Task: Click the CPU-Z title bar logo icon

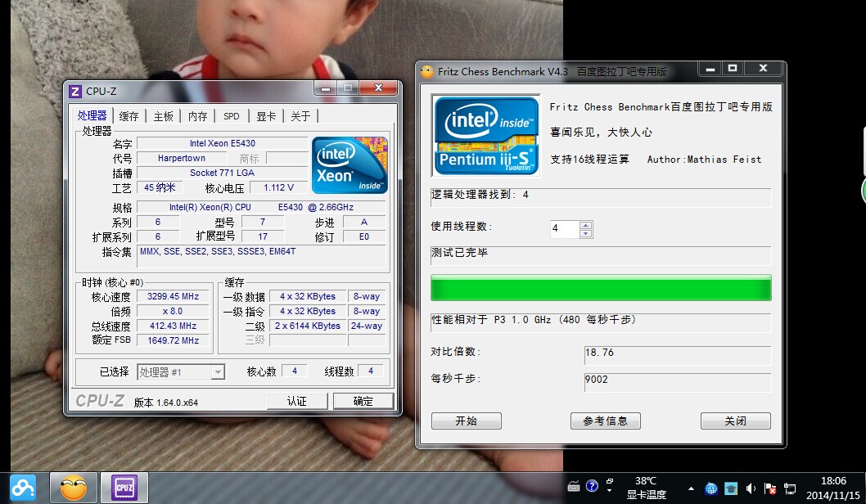Action: [x=75, y=91]
